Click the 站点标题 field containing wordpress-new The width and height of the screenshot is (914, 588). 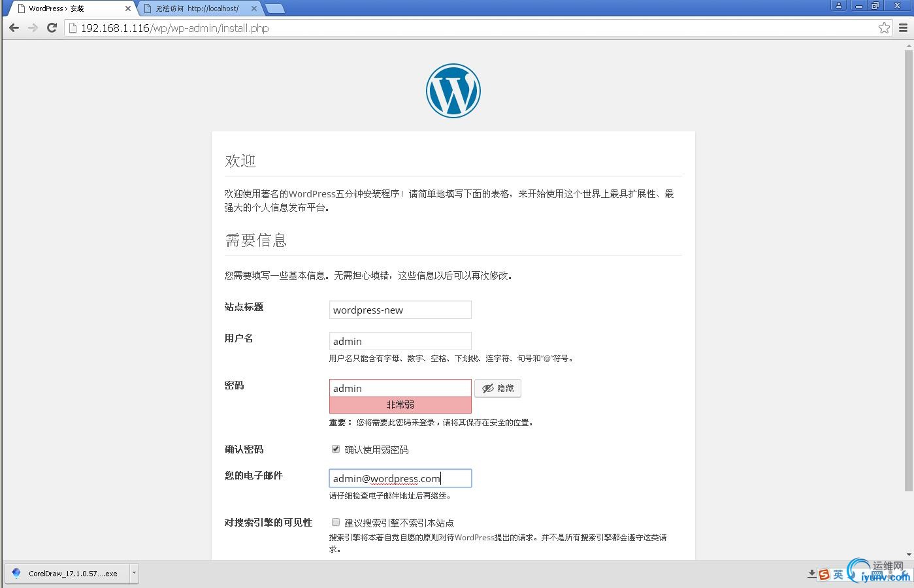[400, 310]
